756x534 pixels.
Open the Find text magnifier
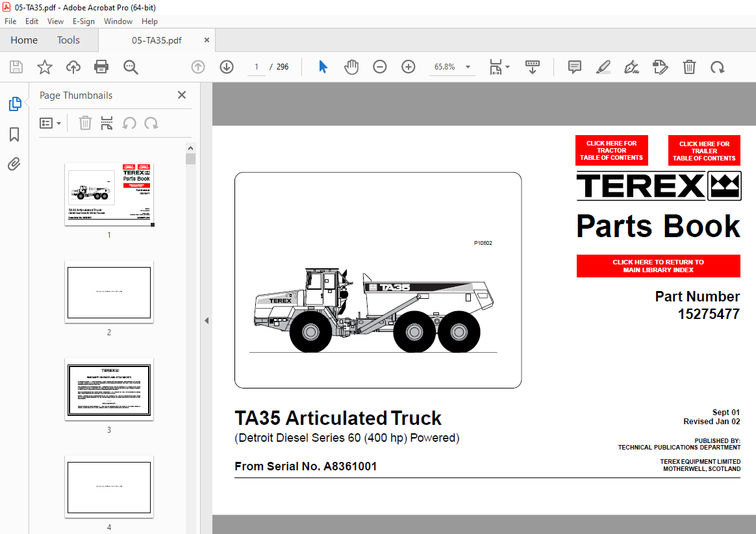131,67
